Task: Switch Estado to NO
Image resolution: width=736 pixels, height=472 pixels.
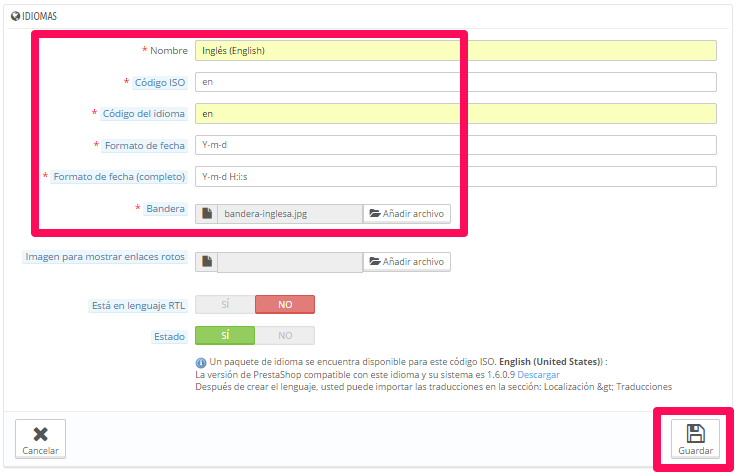Action: pyautogui.click(x=285, y=335)
